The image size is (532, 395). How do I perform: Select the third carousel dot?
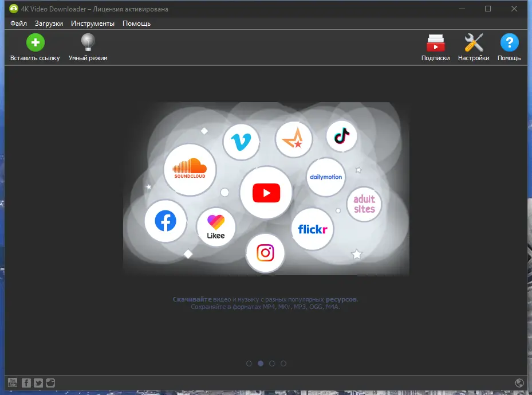click(272, 363)
